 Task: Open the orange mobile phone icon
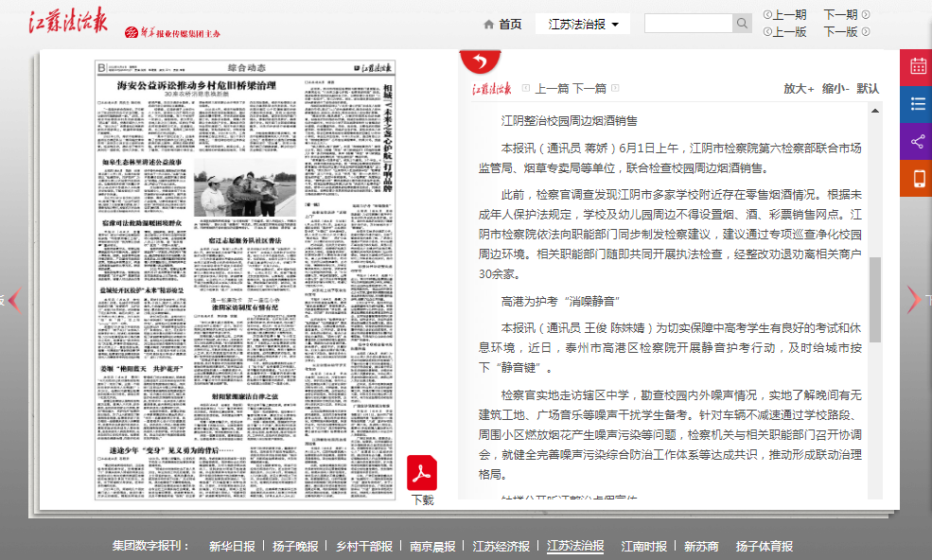coord(919,179)
